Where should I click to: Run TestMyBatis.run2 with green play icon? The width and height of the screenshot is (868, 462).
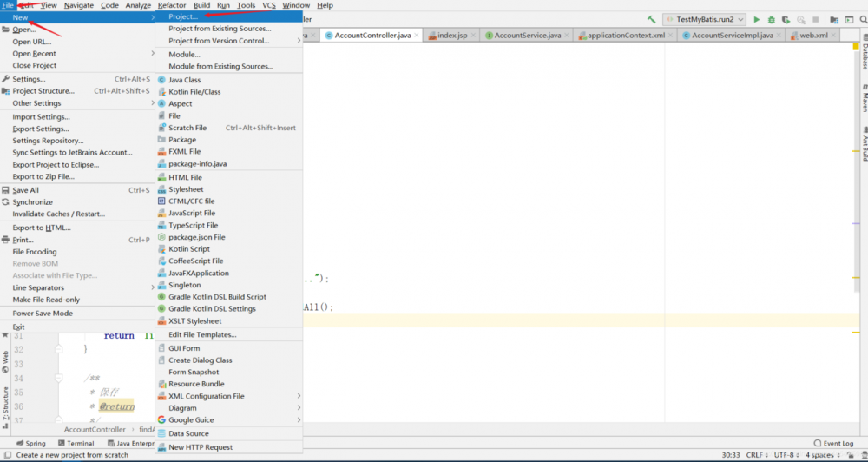[x=757, y=19]
